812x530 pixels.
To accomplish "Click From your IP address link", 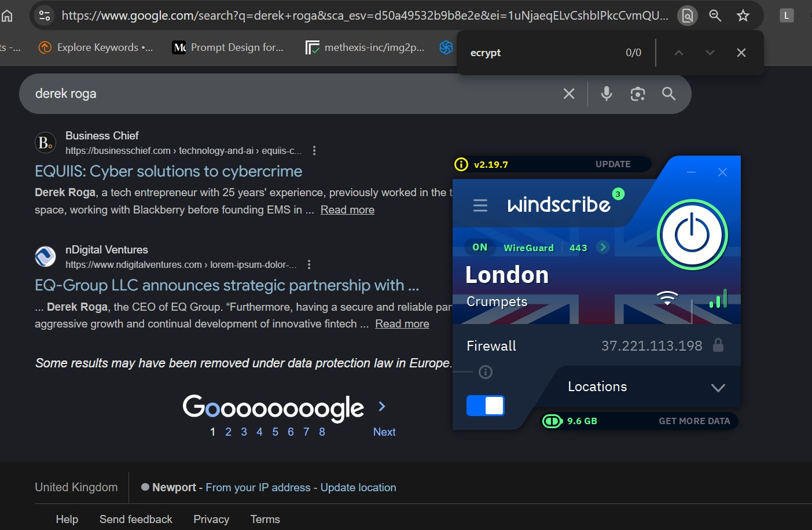I will [x=258, y=488].
